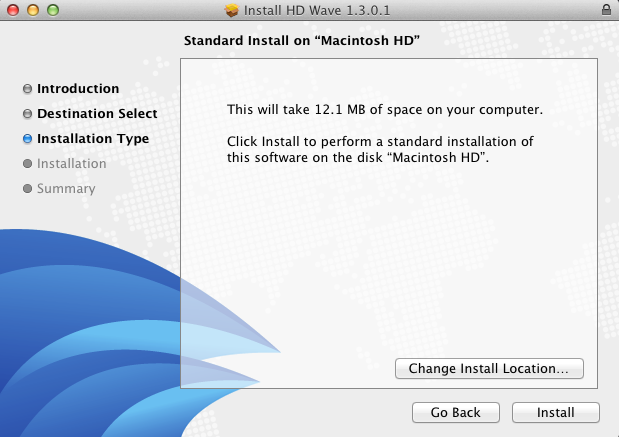Click the grey bullet beside Installation

27,163
